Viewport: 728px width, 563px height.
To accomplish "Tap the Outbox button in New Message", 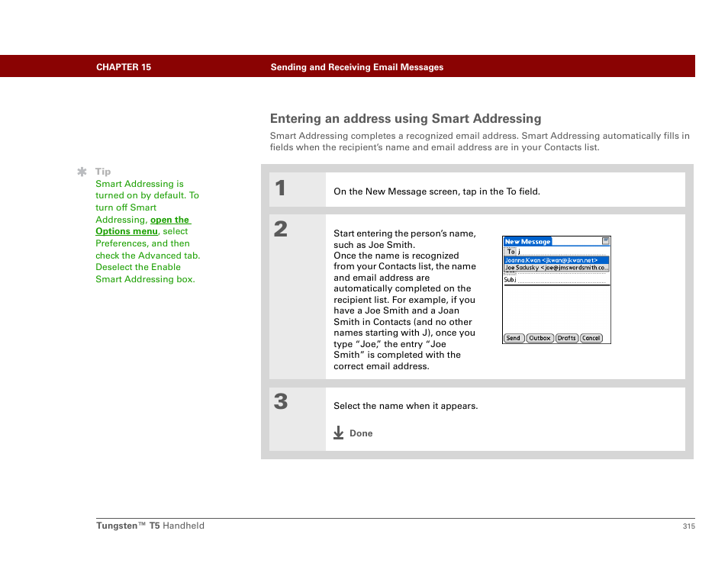I will [x=540, y=338].
